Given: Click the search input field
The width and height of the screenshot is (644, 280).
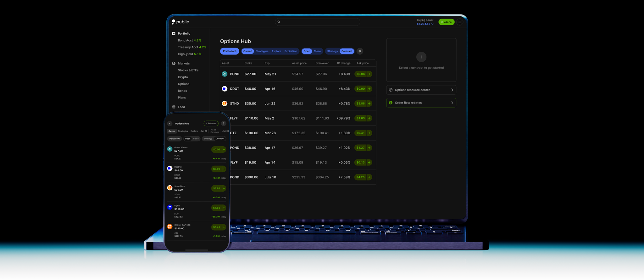Looking at the screenshot, I should (318, 22).
